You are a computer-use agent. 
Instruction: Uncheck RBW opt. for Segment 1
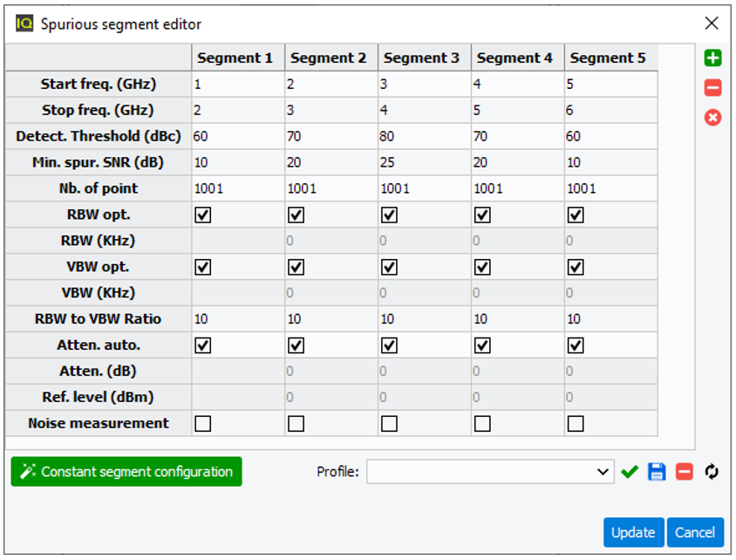(x=203, y=215)
